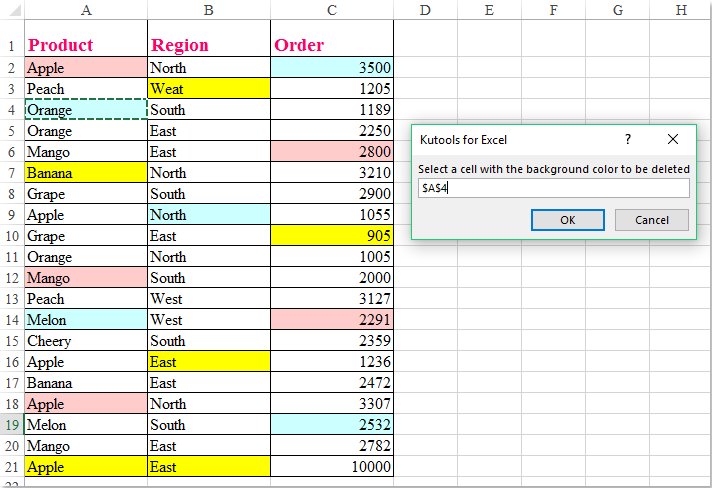This screenshot has height=488, width=712.
Task: Select row 1 header
Action: pos(11,45)
